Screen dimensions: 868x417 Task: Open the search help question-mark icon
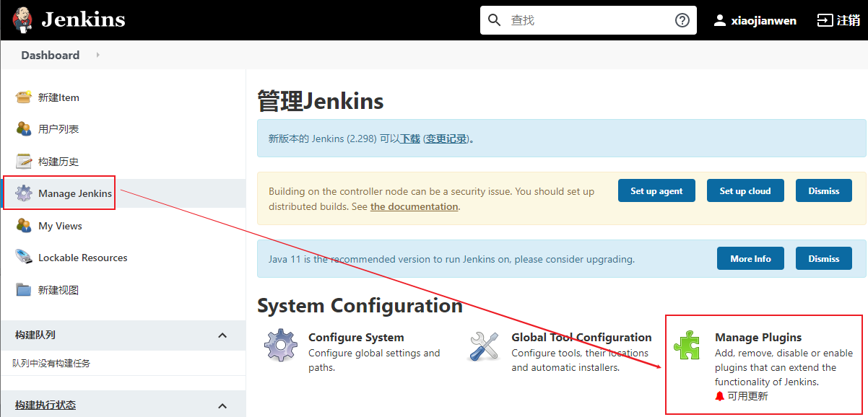(x=682, y=20)
